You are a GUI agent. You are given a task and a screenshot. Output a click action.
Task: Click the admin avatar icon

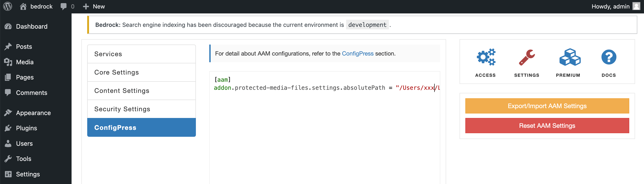[x=636, y=6]
